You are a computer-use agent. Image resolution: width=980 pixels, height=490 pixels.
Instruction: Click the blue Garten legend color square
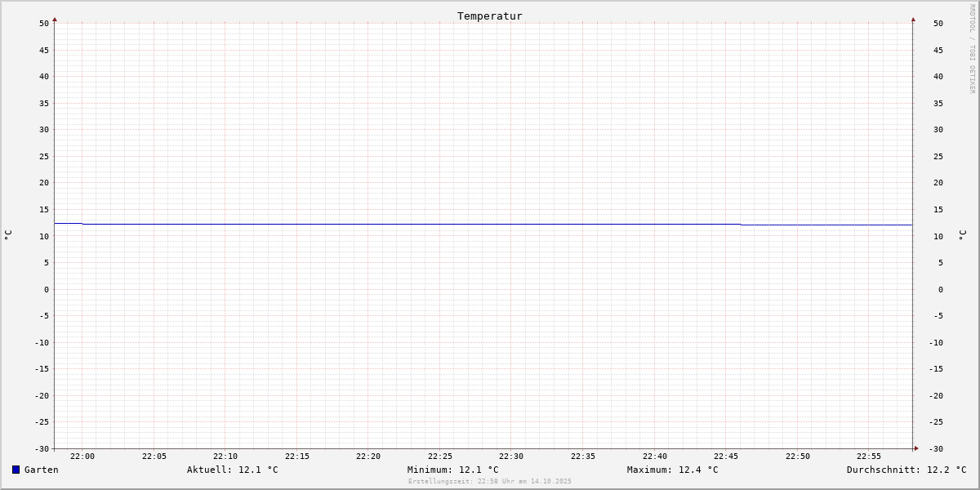coord(16,470)
